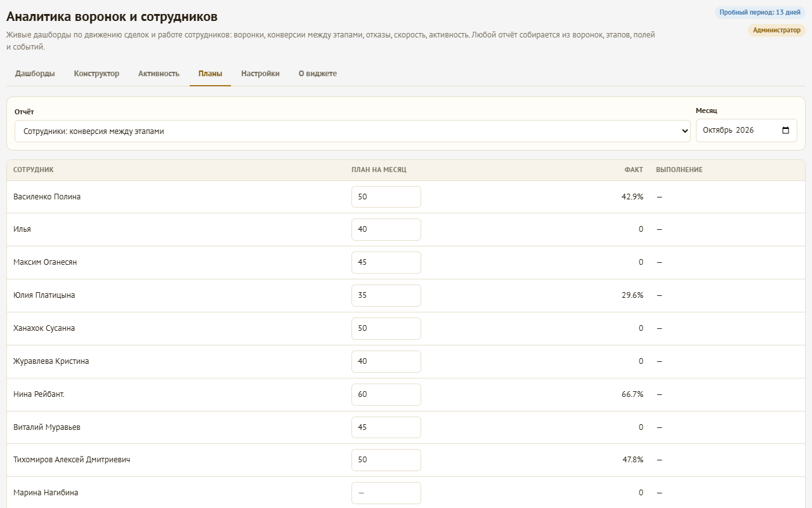Click the План на месяц column header

[379, 170]
